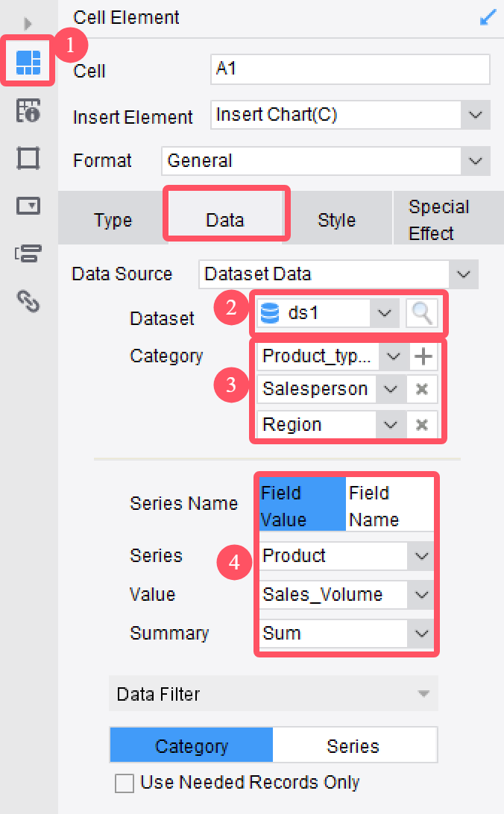Add a category with the plus icon

coord(423,356)
